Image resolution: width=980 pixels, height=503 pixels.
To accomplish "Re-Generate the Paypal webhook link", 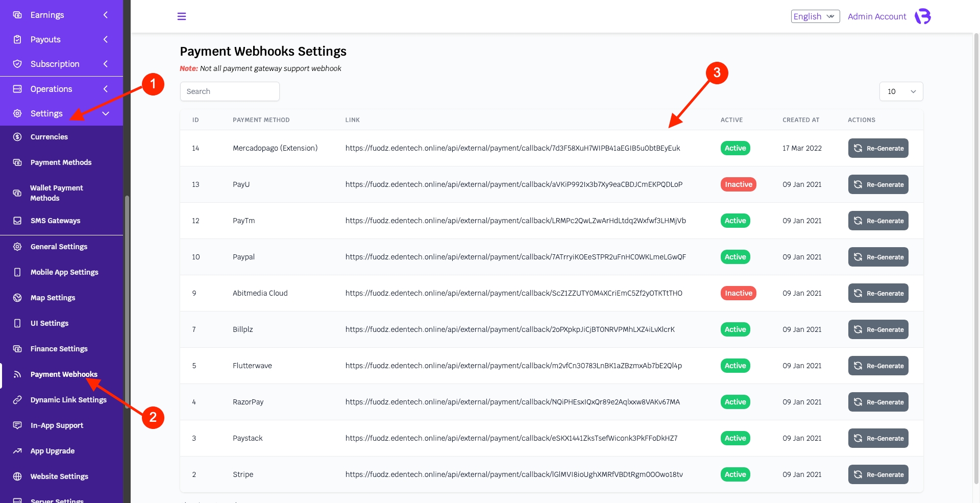I will point(878,257).
